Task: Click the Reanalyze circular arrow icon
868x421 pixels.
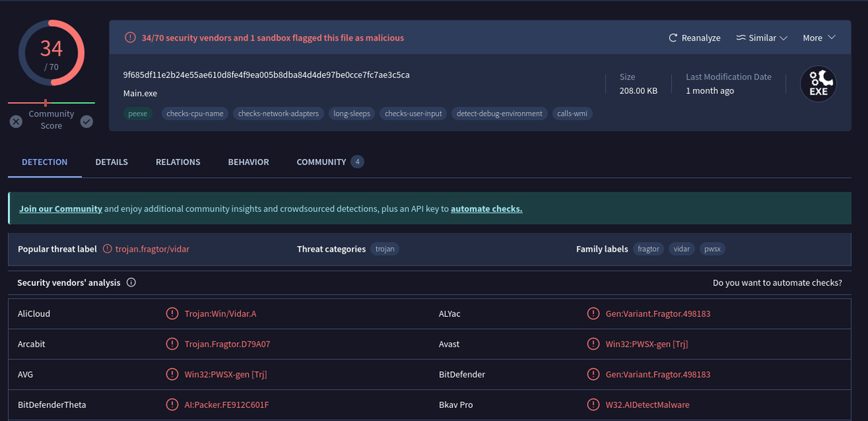Action: tap(673, 38)
